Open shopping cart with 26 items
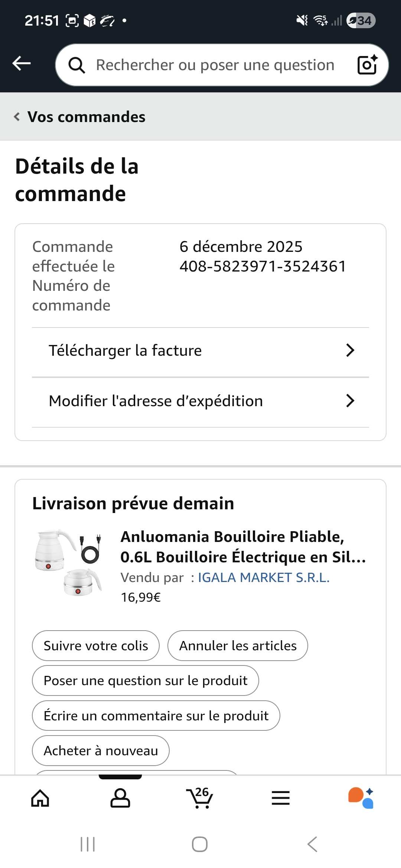 [200, 798]
